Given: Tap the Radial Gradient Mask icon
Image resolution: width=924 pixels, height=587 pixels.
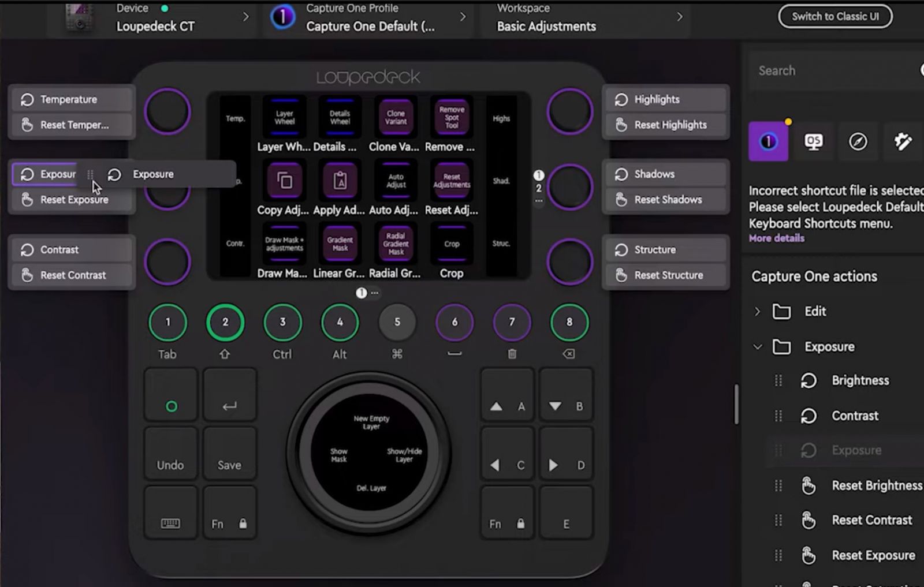Looking at the screenshot, I should (395, 244).
